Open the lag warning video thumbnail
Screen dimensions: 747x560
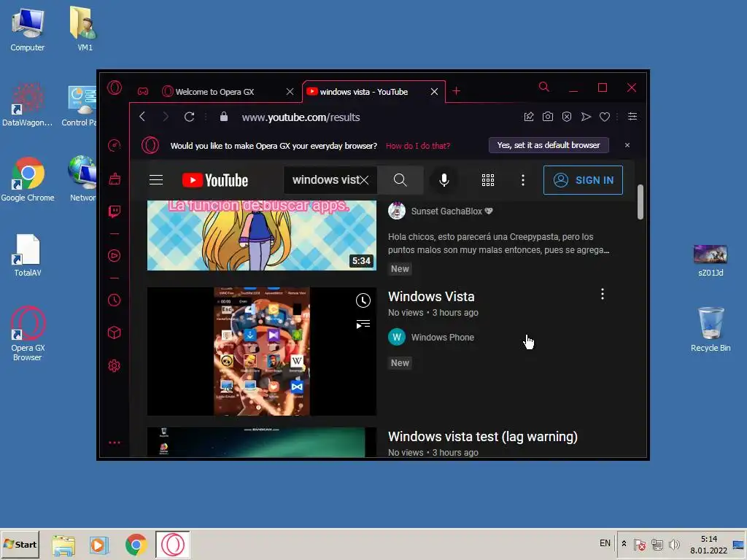pyautogui.click(x=262, y=443)
